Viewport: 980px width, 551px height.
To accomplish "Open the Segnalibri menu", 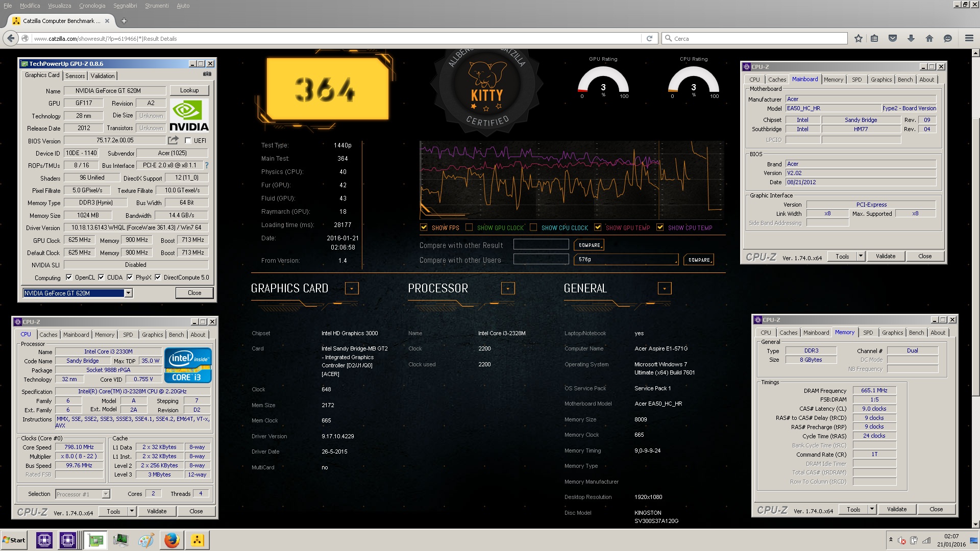I will coord(125,6).
